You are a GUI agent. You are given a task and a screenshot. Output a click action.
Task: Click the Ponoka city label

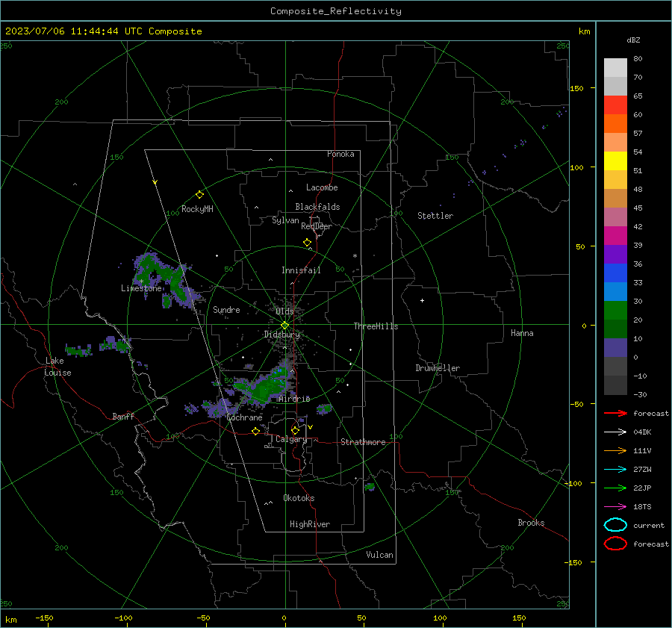(x=340, y=154)
